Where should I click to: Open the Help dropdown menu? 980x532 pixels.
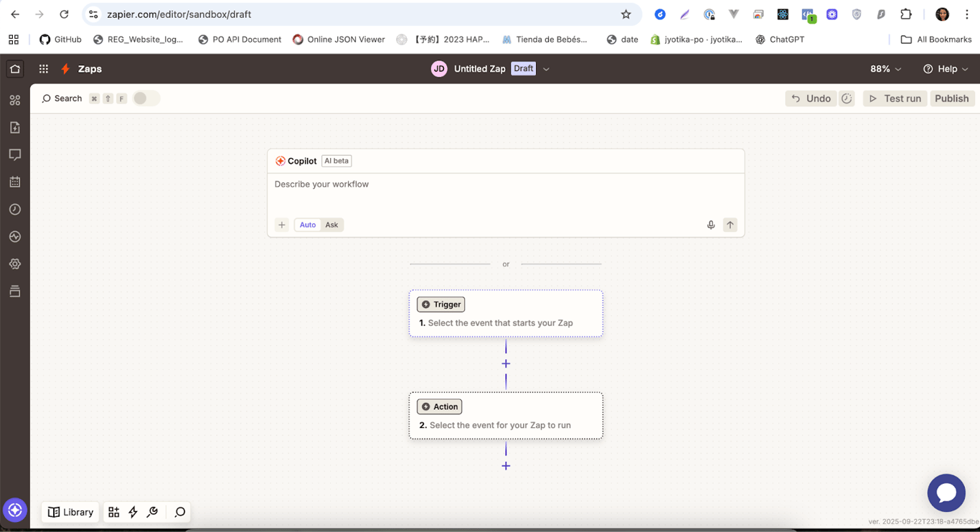[946, 69]
